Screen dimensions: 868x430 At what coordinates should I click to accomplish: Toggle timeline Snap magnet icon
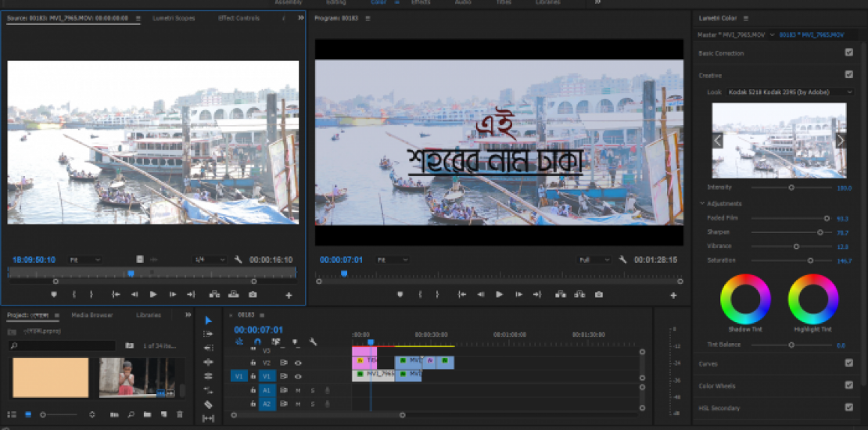(257, 342)
